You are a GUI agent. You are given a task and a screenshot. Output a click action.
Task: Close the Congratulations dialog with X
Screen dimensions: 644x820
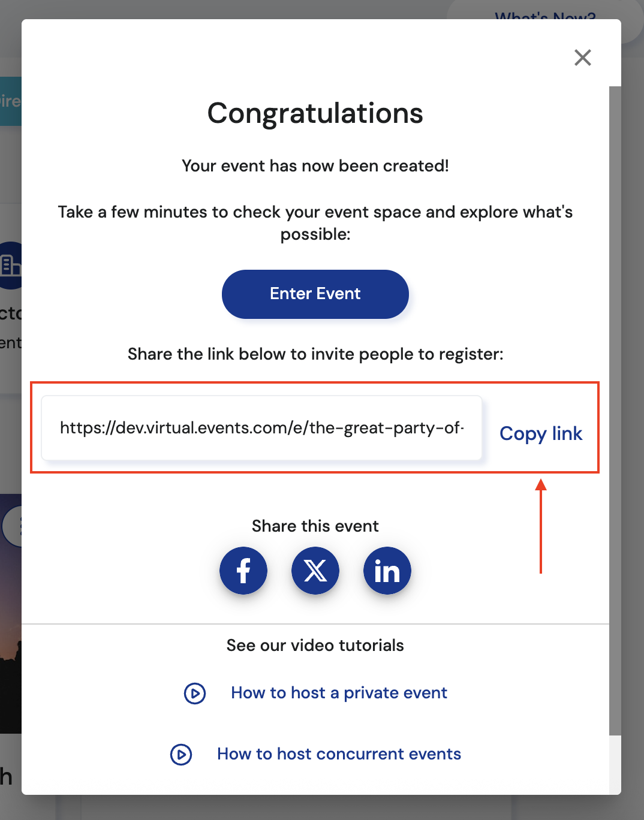[x=582, y=58]
